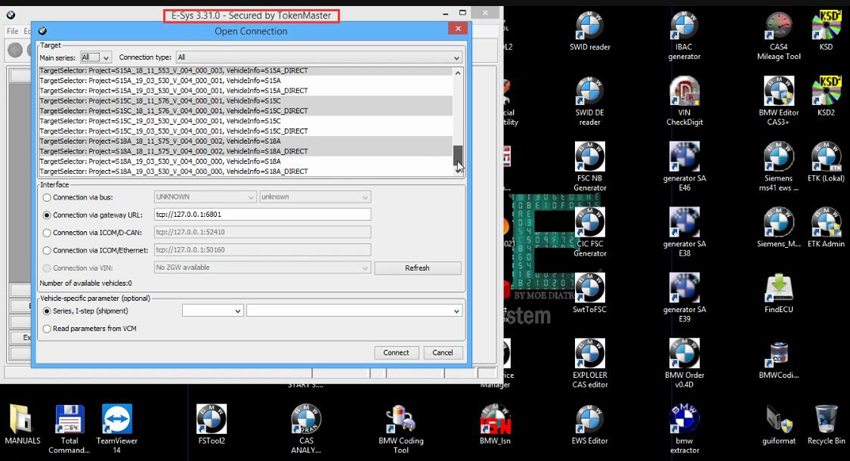Expand the wide I-step shipment dropdown

pos(355,311)
